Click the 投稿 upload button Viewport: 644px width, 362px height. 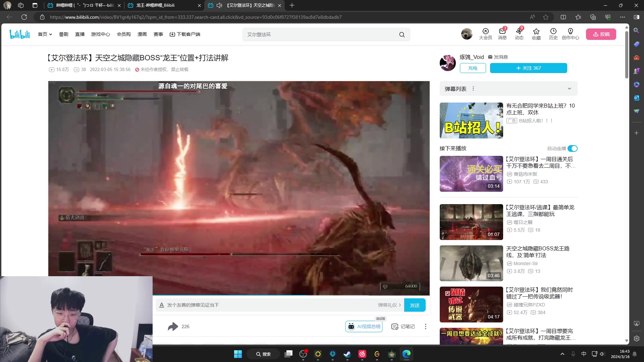pos(601,34)
